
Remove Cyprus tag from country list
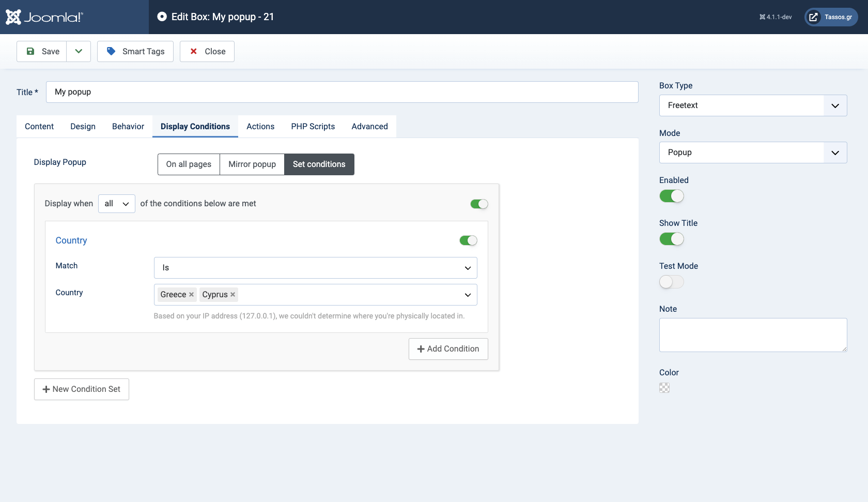pyautogui.click(x=233, y=295)
